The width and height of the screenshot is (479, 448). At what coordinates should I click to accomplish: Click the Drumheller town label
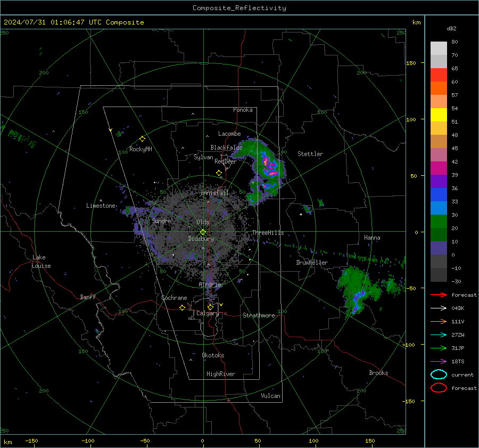click(312, 263)
